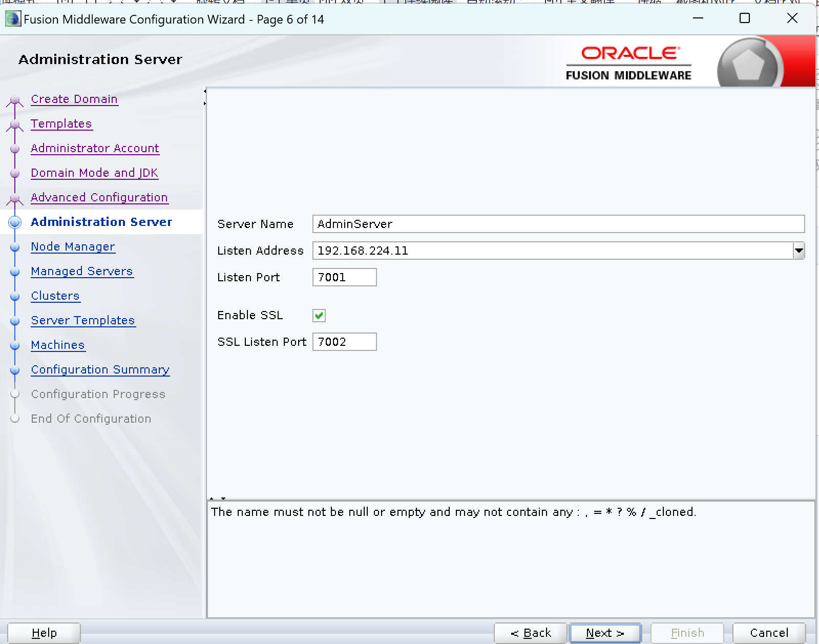The width and height of the screenshot is (819, 644).
Task: Click the Listen Address label
Action: tap(260, 251)
